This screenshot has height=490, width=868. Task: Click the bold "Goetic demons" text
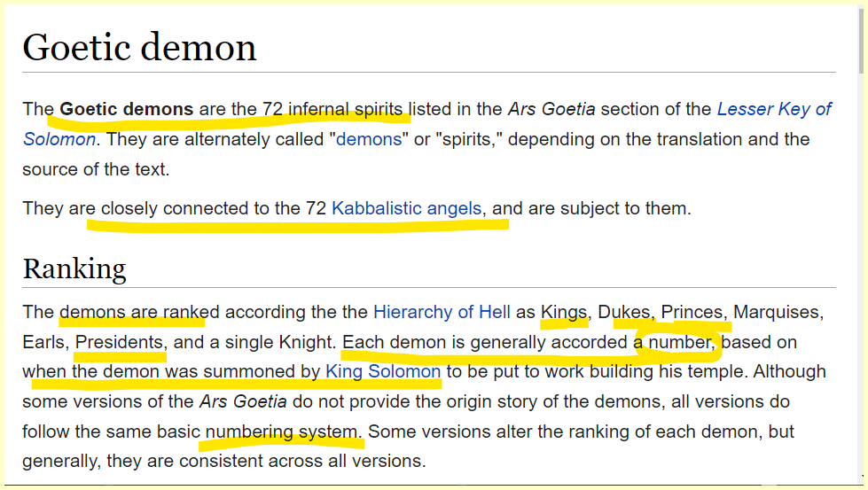click(x=126, y=110)
